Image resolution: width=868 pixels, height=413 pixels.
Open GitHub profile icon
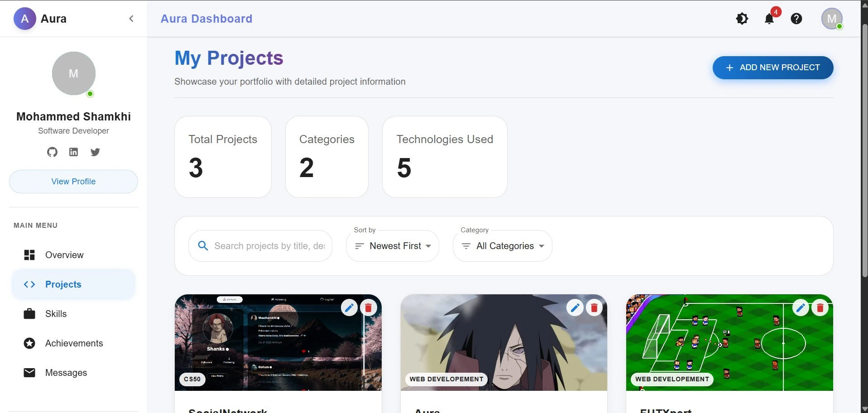click(x=53, y=152)
